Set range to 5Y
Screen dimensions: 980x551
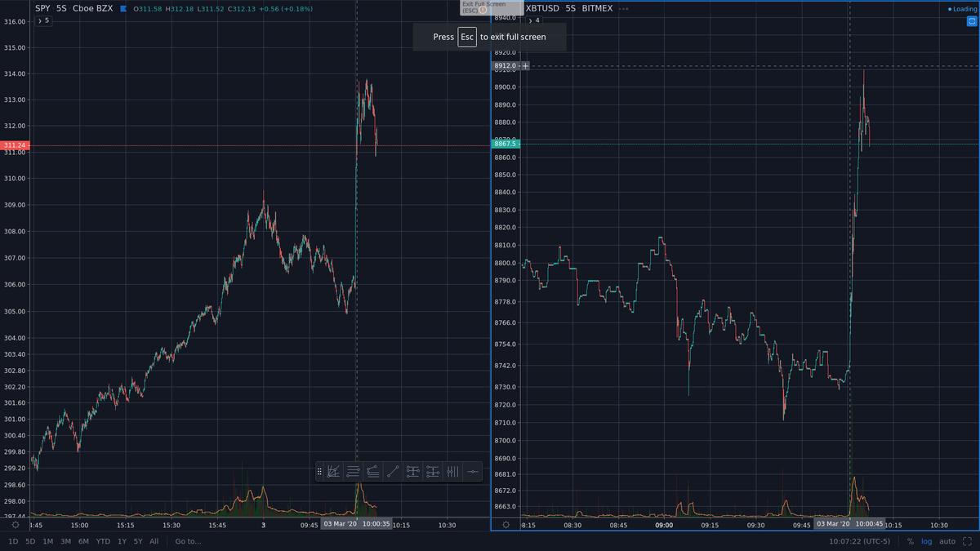click(x=138, y=541)
